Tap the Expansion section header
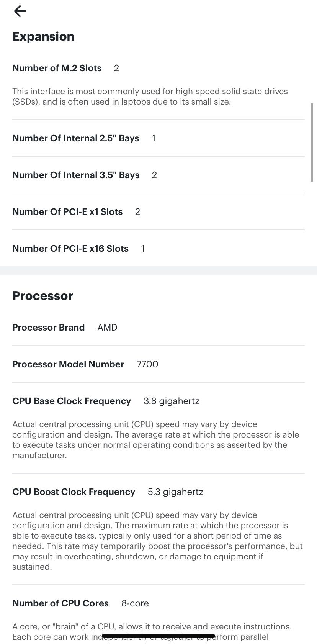317x644 pixels. tap(43, 36)
